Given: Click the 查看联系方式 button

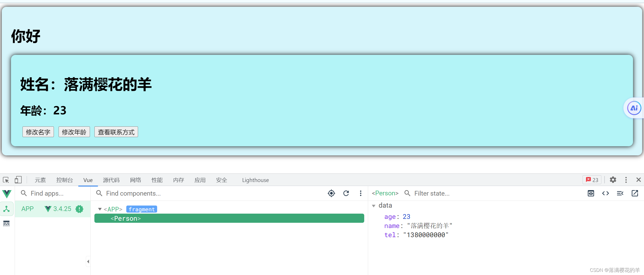Looking at the screenshot, I should tap(116, 132).
